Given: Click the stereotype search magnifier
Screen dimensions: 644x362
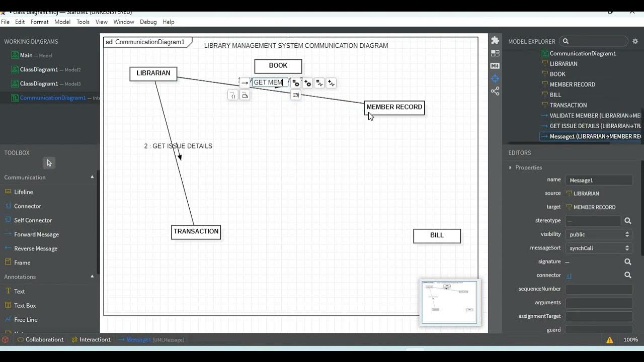Looking at the screenshot, I should click(x=628, y=221).
